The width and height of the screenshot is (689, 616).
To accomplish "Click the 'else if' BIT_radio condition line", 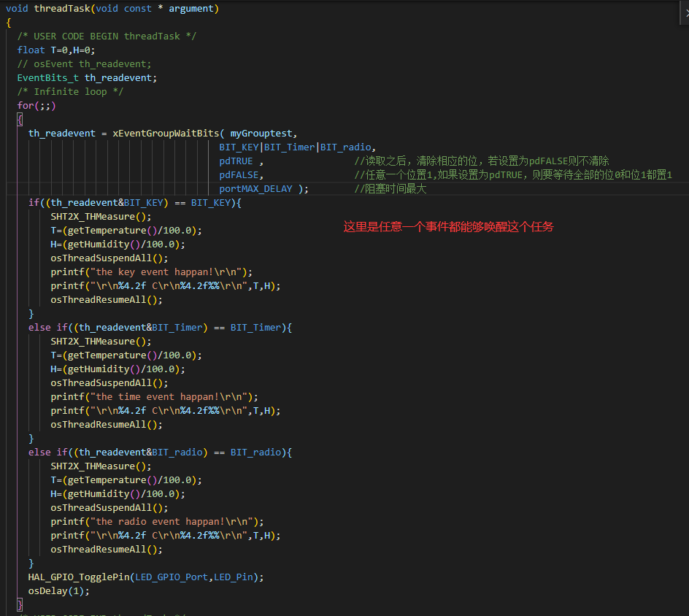I will [x=160, y=452].
